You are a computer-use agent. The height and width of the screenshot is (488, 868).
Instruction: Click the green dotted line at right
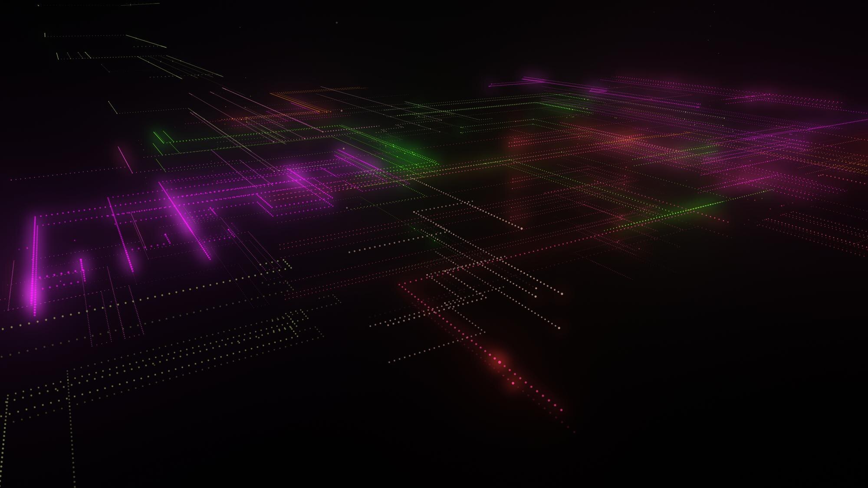(677, 211)
